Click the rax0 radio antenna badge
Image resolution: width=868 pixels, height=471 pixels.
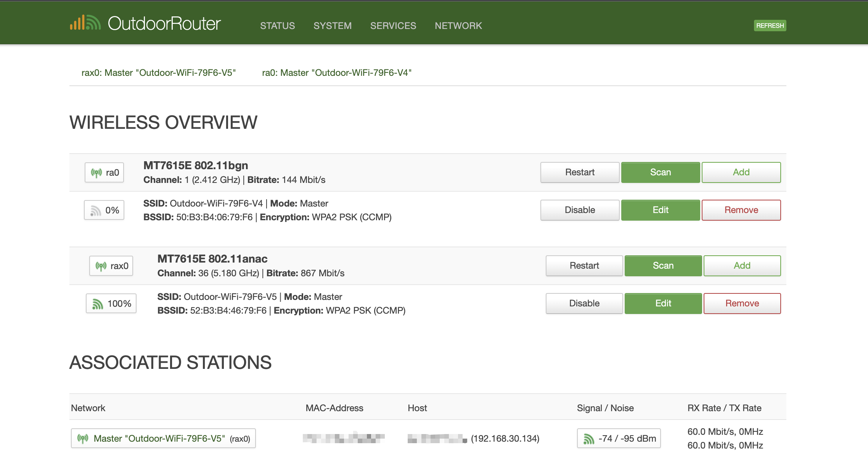pyautogui.click(x=111, y=266)
